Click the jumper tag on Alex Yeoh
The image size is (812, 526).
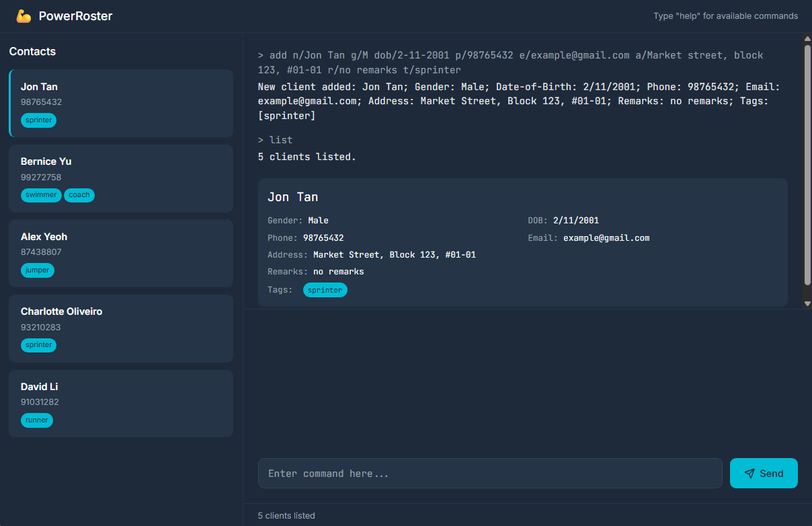[x=38, y=270]
